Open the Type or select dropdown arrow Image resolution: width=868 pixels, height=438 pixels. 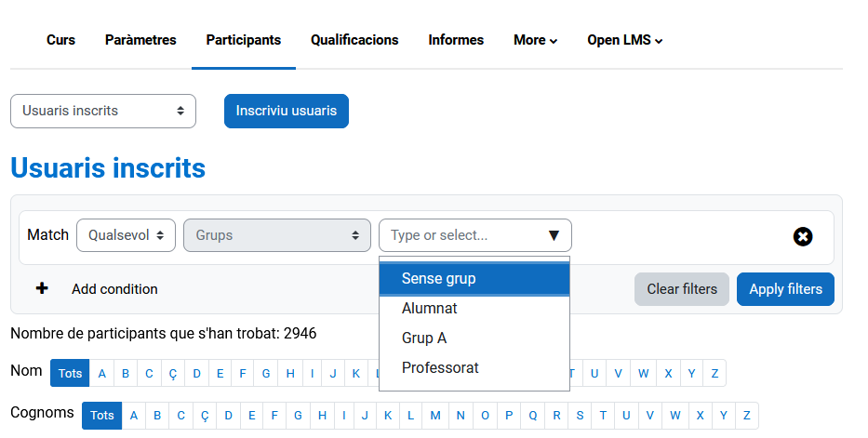[554, 235]
